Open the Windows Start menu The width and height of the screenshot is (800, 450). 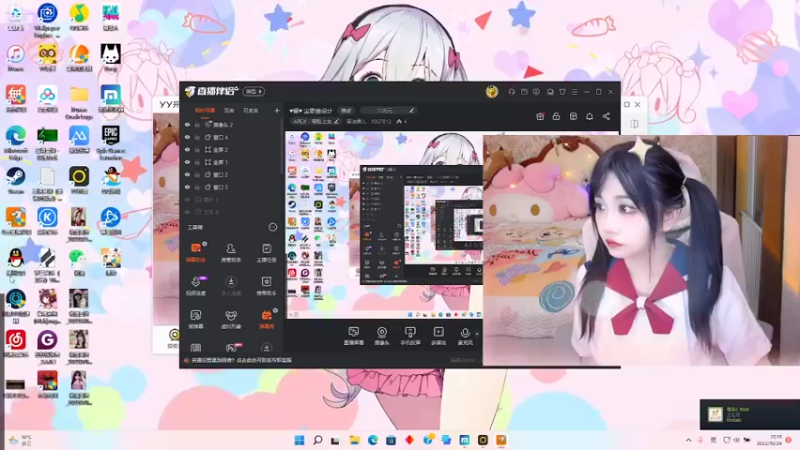(299, 440)
